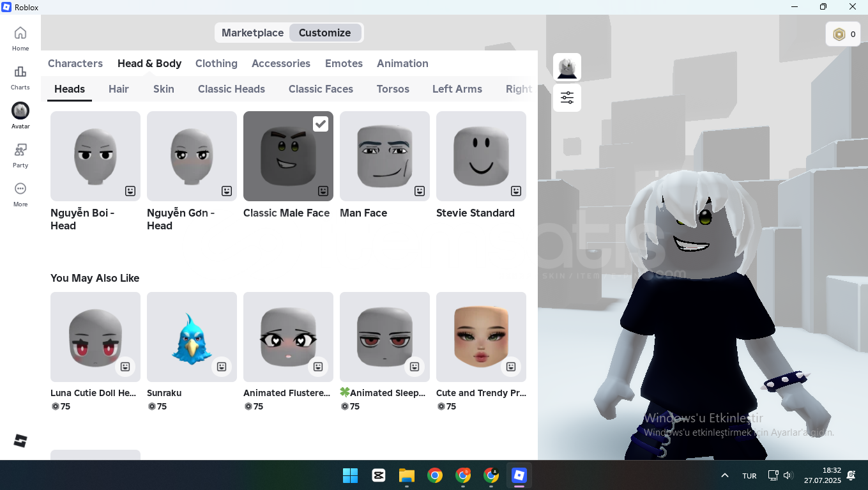Click the Stevie Standard item name
868x490 pixels.
tap(475, 213)
